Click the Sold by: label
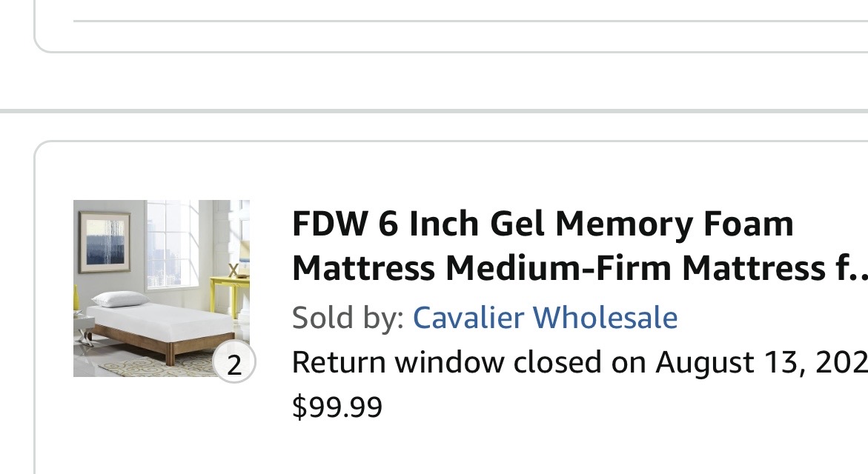This screenshot has height=474, width=868. pyautogui.click(x=348, y=318)
